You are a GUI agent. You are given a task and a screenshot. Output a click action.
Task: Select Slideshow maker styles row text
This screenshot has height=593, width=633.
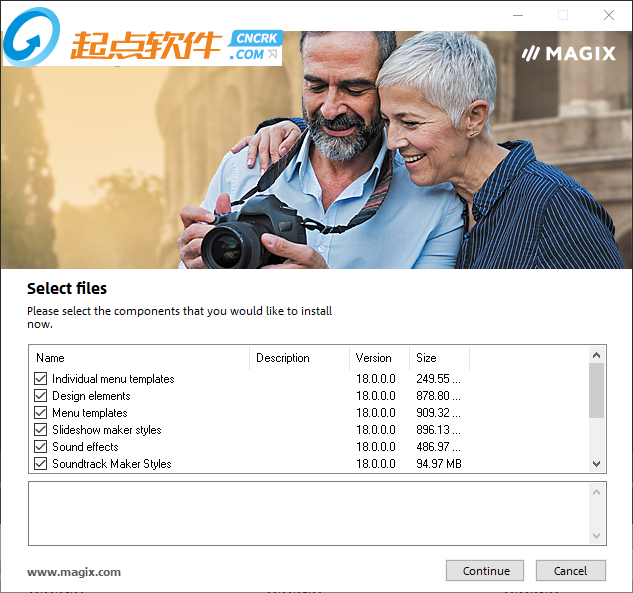click(x=107, y=430)
